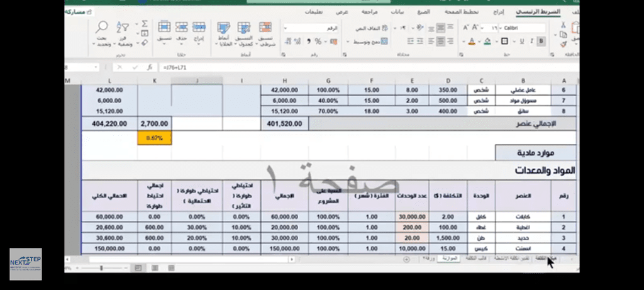The width and height of the screenshot is (644, 290).
Task: Expand the Merge and Center dropdown arrow
Action: pos(348,42)
